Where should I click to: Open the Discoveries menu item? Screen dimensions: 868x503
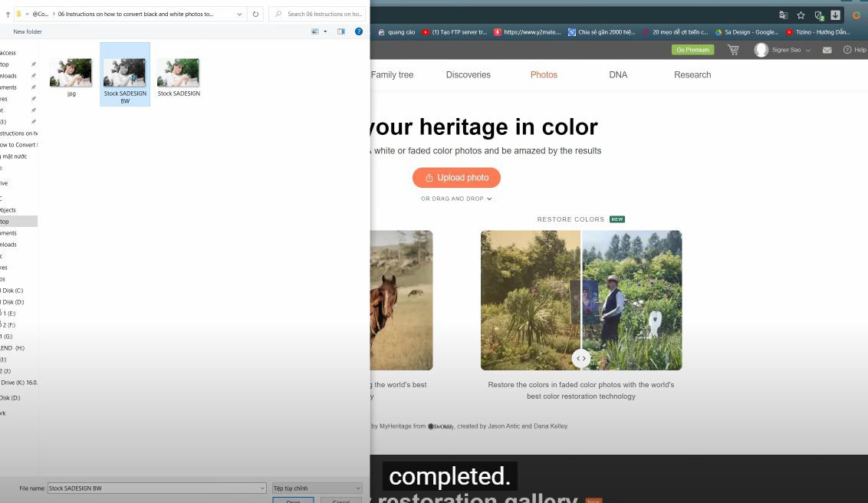pos(468,74)
